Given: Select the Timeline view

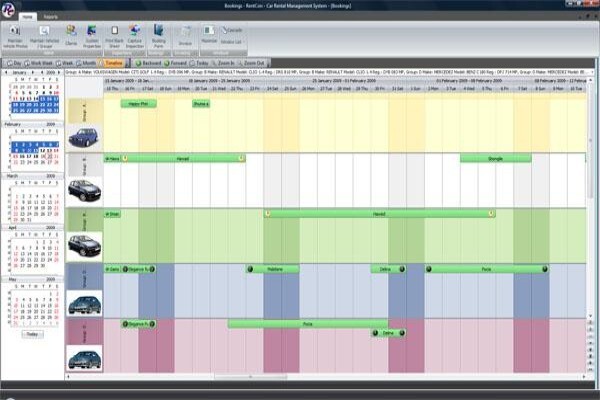Looking at the screenshot, I should (111, 63).
